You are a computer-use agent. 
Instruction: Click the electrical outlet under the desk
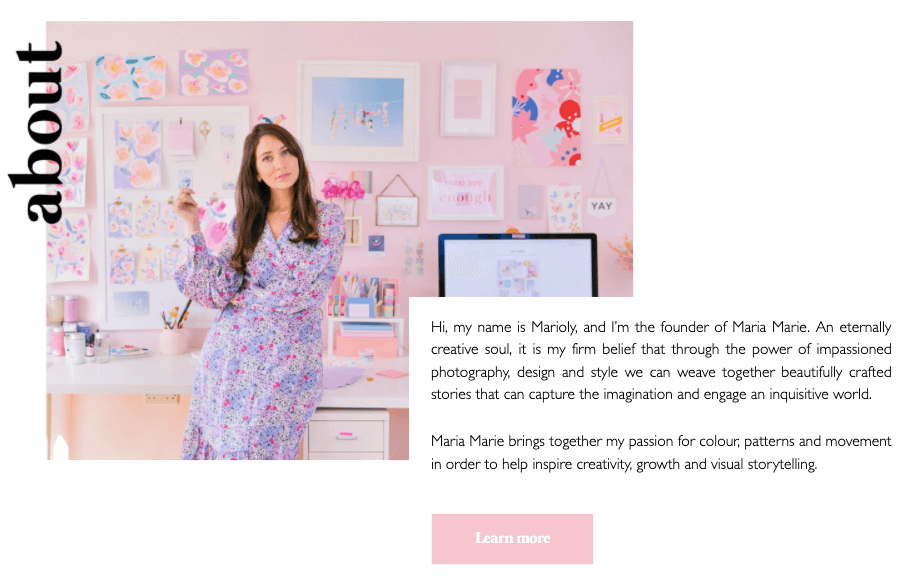162,398
